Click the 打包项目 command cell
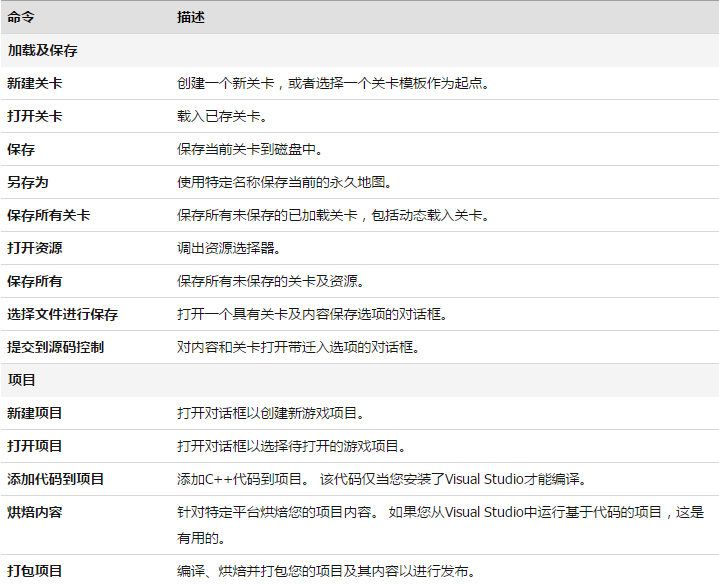Viewport: 719px width, 585px height. tap(35, 571)
